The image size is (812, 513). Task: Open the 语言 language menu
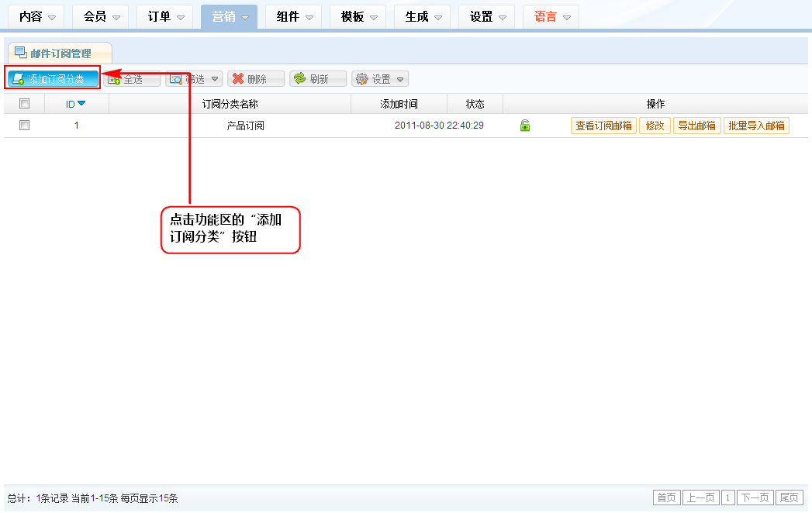coord(551,16)
